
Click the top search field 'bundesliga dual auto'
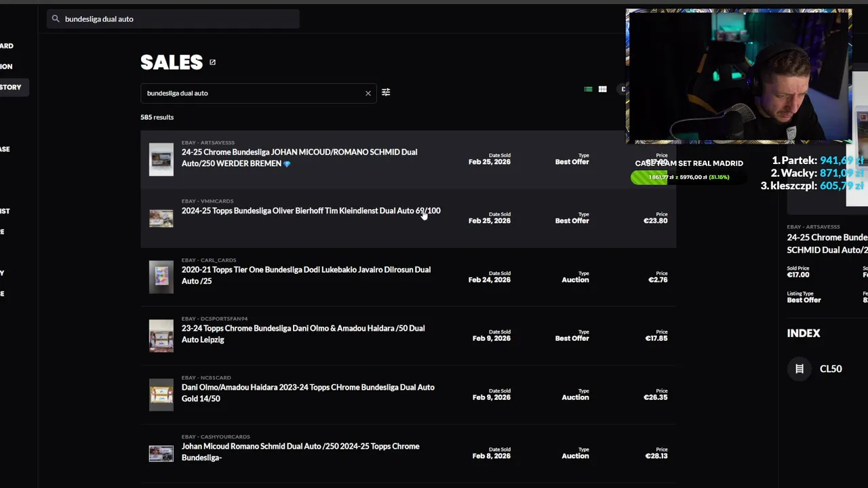tap(173, 19)
